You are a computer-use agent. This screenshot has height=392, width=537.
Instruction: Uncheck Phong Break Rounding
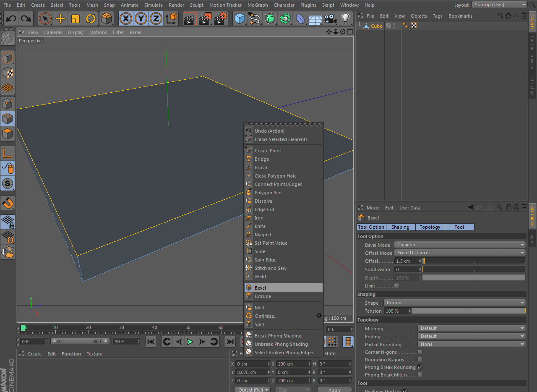click(x=420, y=367)
